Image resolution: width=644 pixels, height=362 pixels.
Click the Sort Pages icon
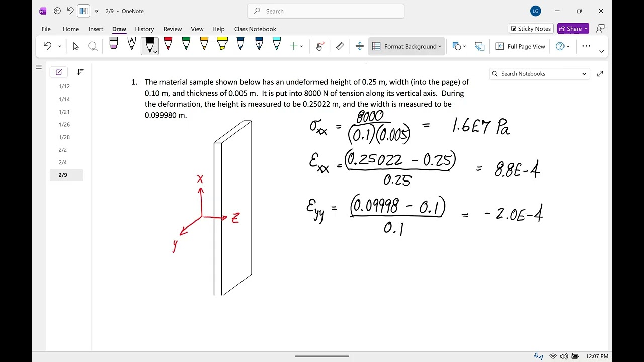(x=80, y=72)
